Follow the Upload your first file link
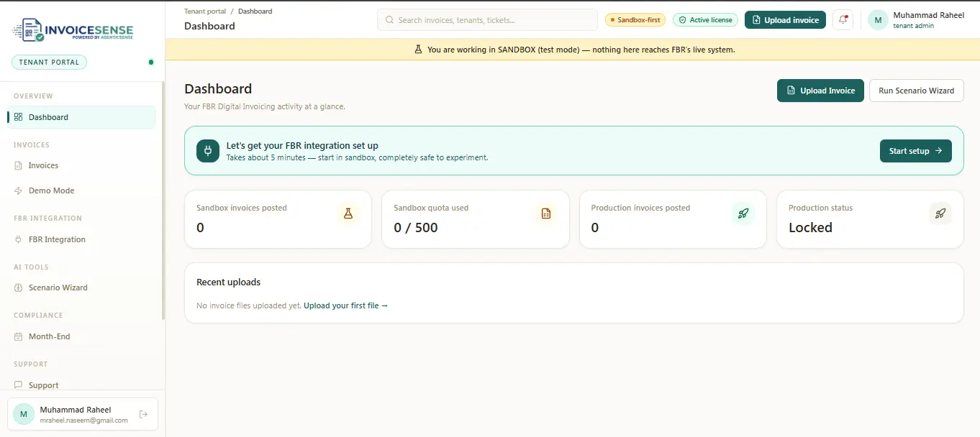This screenshot has height=437, width=980. (345, 305)
